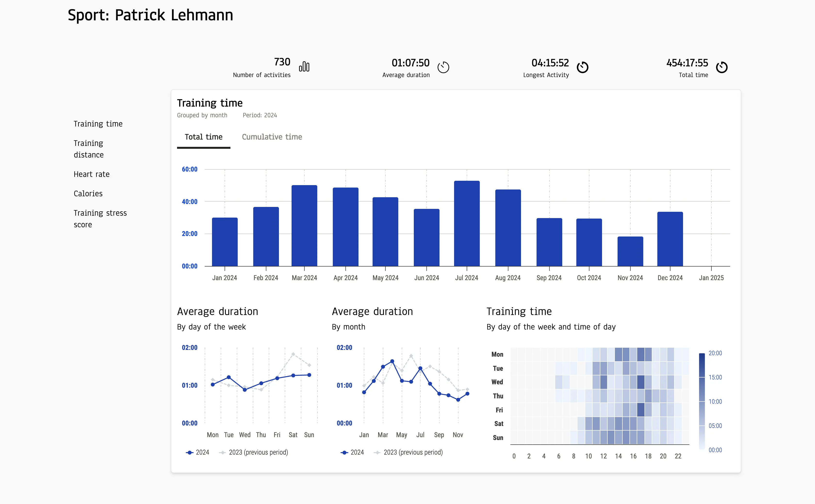Go to the Heart rate section

(x=91, y=174)
